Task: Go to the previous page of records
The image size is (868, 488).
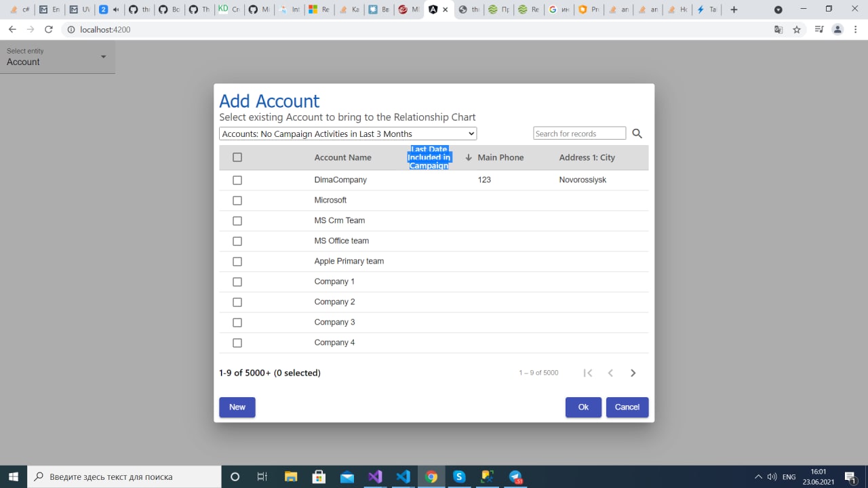Action: [610, 373]
